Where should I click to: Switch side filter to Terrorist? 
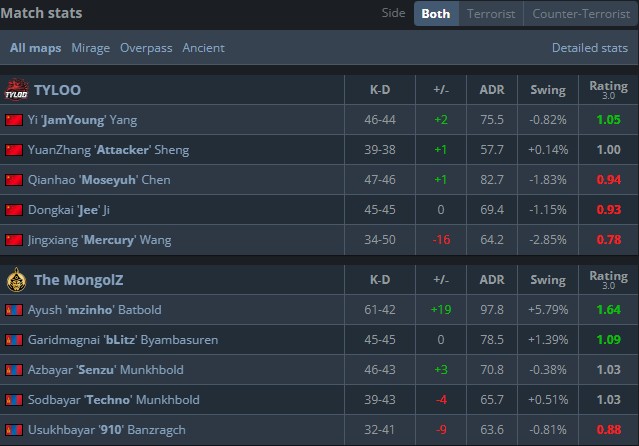[491, 14]
